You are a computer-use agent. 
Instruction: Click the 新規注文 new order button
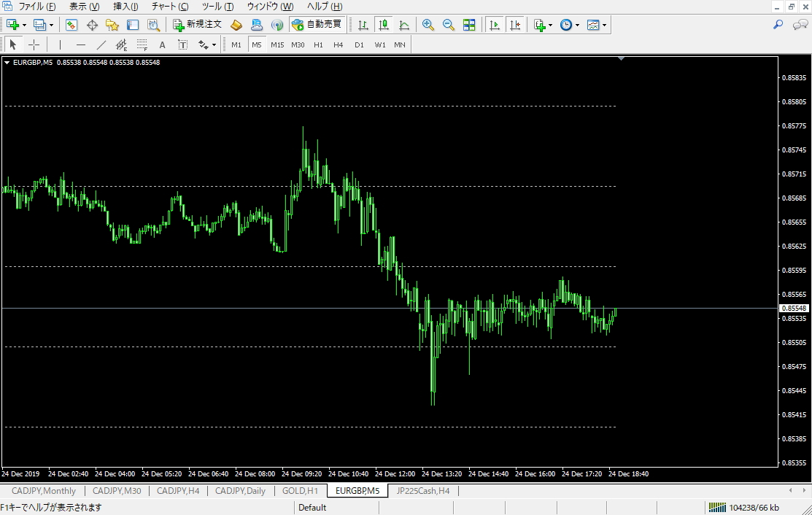pos(197,24)
